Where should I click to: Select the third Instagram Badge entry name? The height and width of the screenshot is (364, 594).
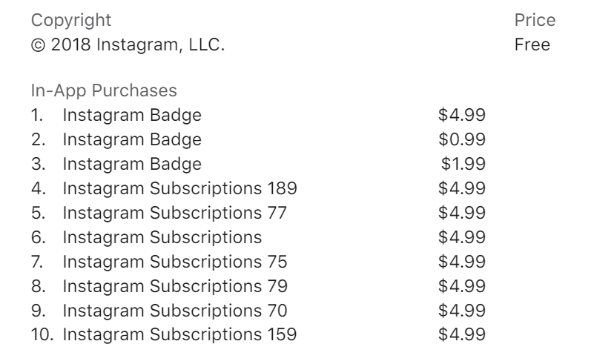[x=132, y=164]
